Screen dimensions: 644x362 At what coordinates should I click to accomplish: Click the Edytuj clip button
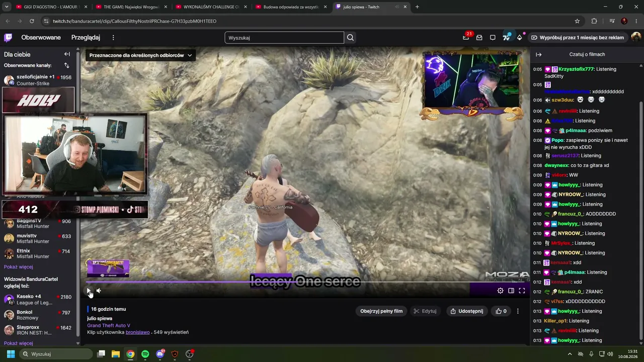click(x=425, y=311)
